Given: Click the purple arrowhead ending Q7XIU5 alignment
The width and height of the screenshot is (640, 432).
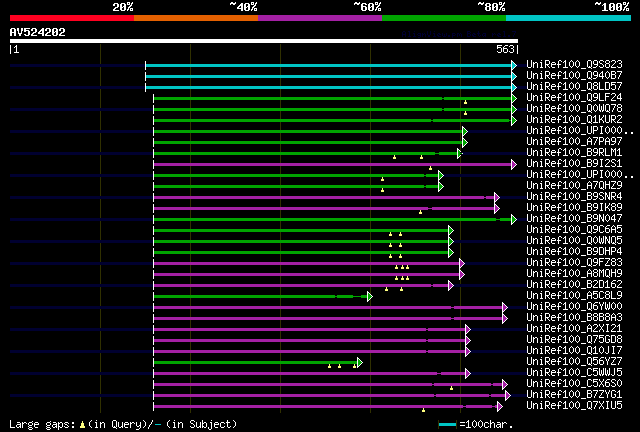Looking at the screenshot, I should click(x=500, y=407).
